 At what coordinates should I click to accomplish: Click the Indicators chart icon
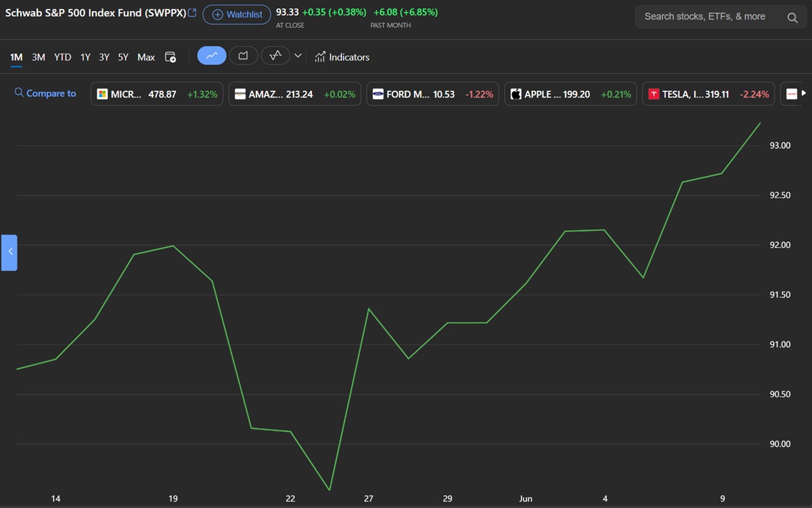pyautogui.click(x=320, y=57)
